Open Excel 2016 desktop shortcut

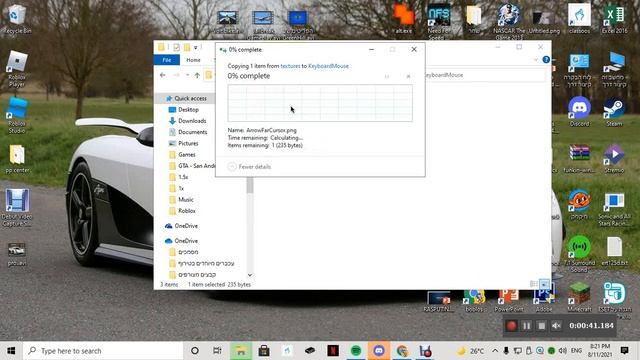tap(614, 19)
